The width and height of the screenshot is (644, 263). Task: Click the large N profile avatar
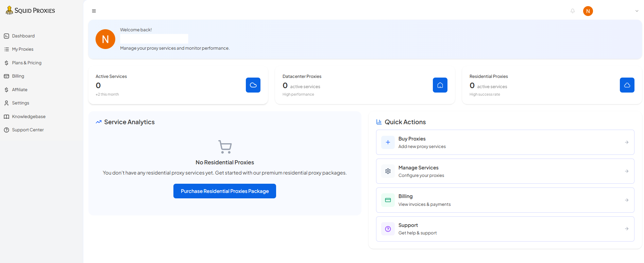(105, 39)
